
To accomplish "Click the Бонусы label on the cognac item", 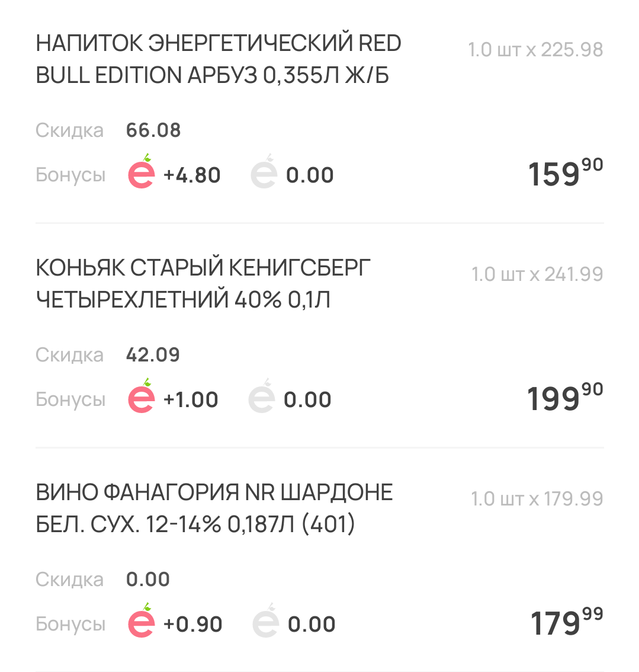I will click(70, 399).
